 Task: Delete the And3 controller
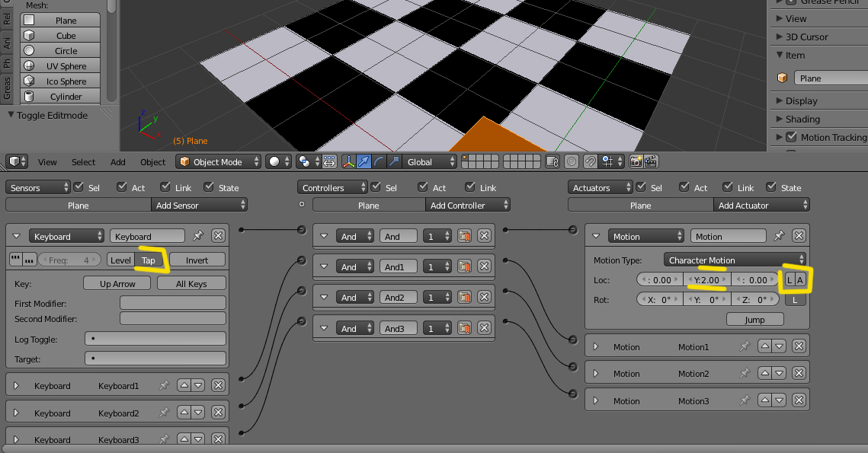(485, 328)
